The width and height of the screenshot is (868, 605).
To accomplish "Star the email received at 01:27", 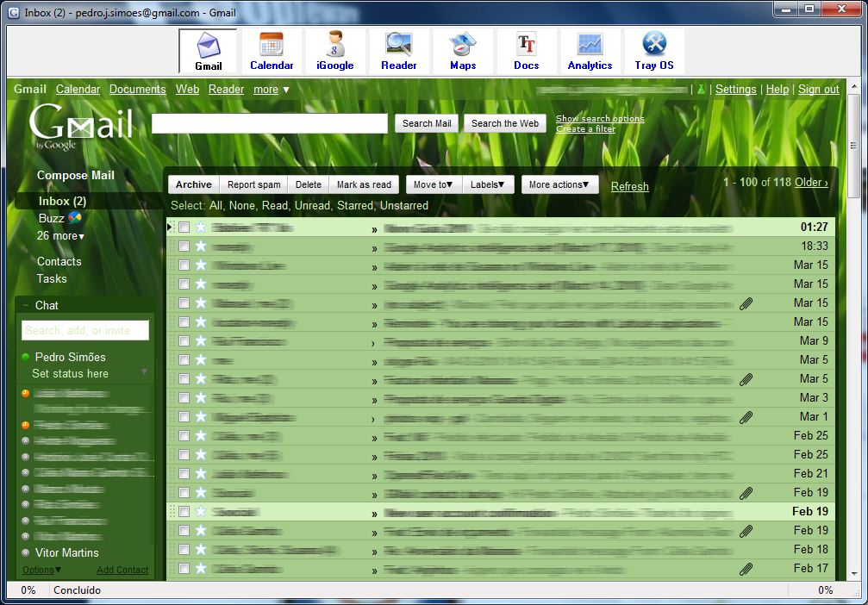I will click(x=200, y=227).
